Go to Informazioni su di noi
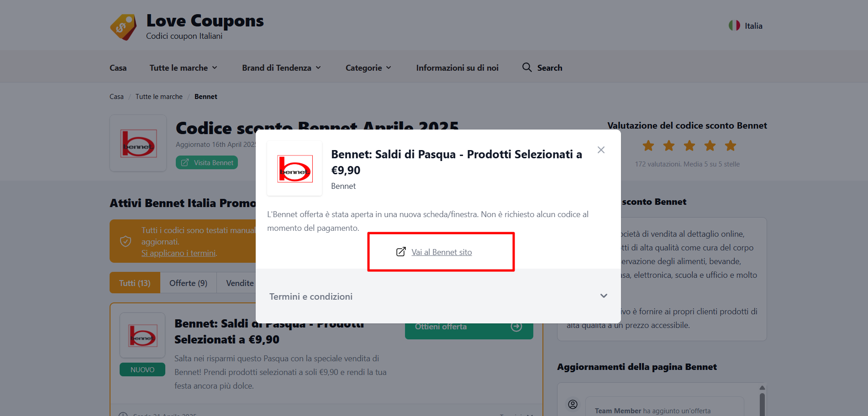Image resolution: width=868 pixels, height=416 pixels. coord(457,68)
